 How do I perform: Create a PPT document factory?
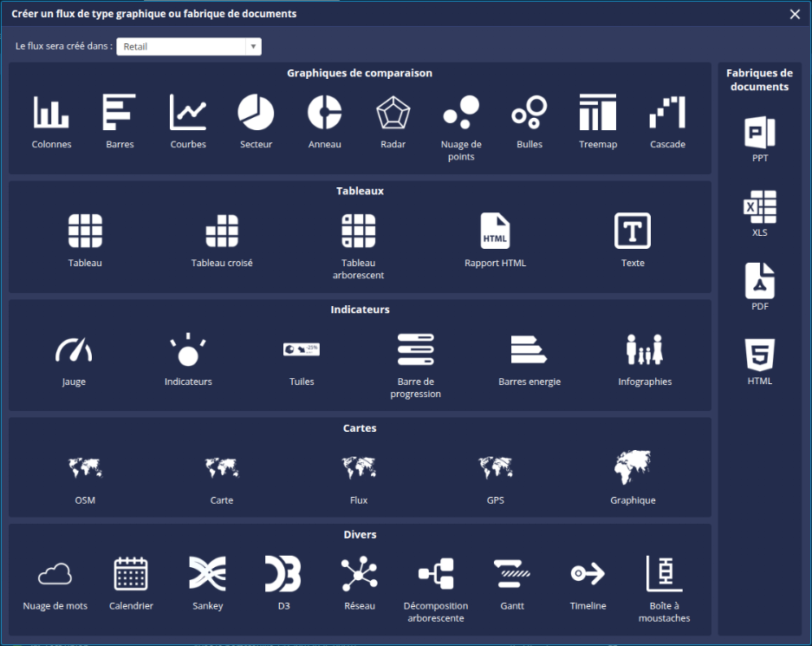(760, 134)
